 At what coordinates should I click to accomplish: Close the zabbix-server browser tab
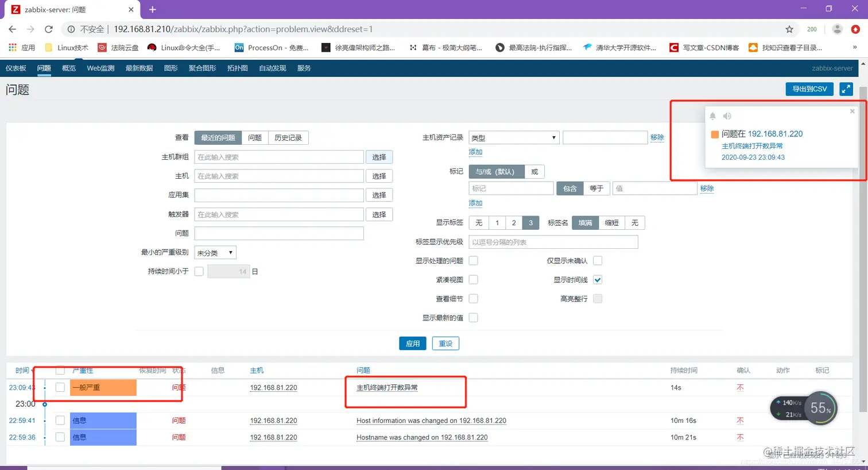(x=131, y=10)
